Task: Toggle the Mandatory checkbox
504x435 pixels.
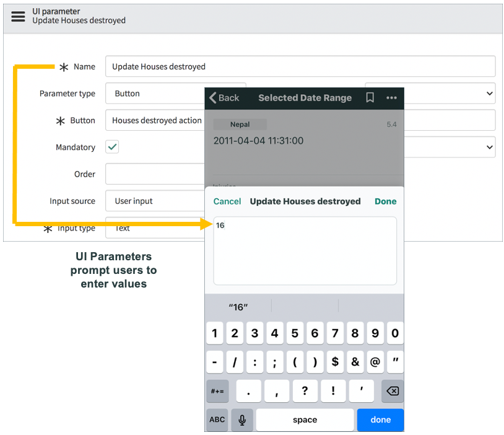Action: tap(112, 147)
